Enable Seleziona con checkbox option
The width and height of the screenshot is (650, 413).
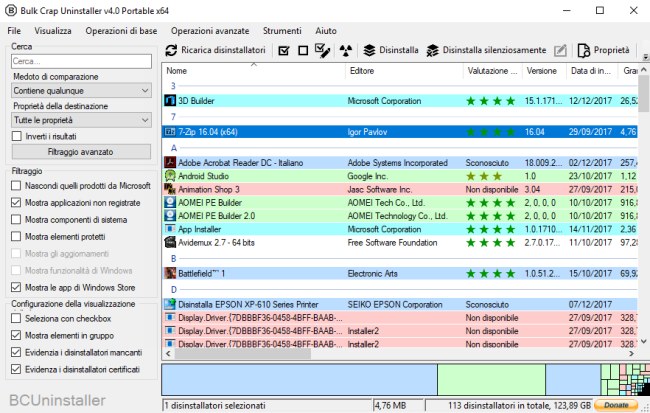pyautogui.click(x=16, y=318)
